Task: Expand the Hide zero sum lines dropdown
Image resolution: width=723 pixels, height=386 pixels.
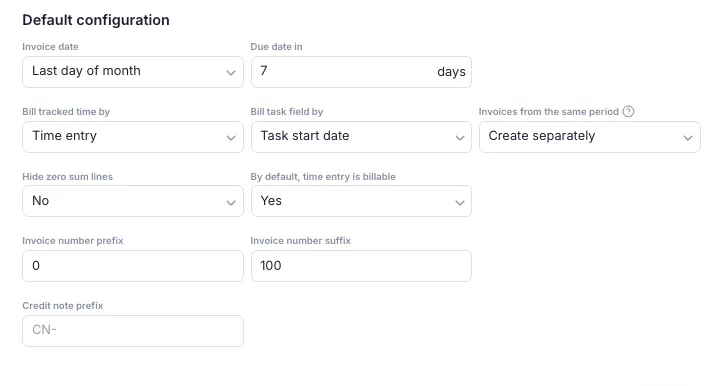Action: 133,201
